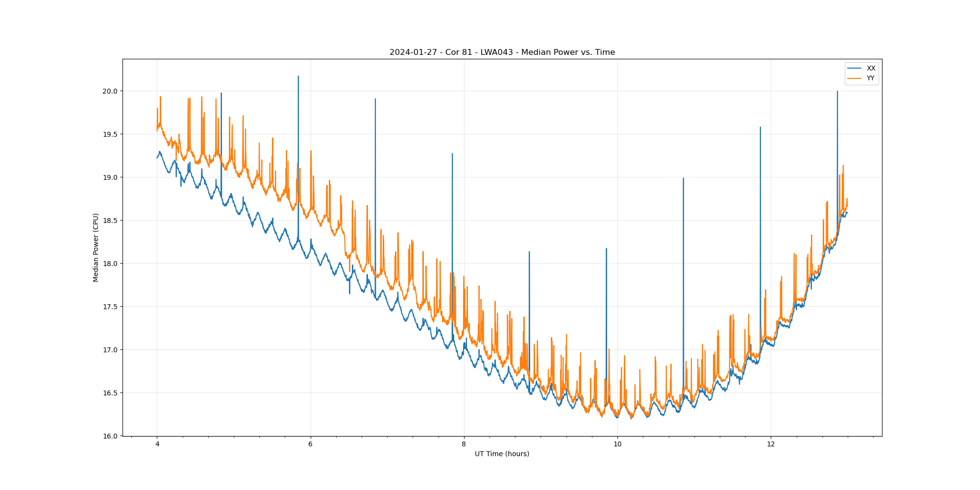Click the plot title mentioning LWA043

coord(502,52)
